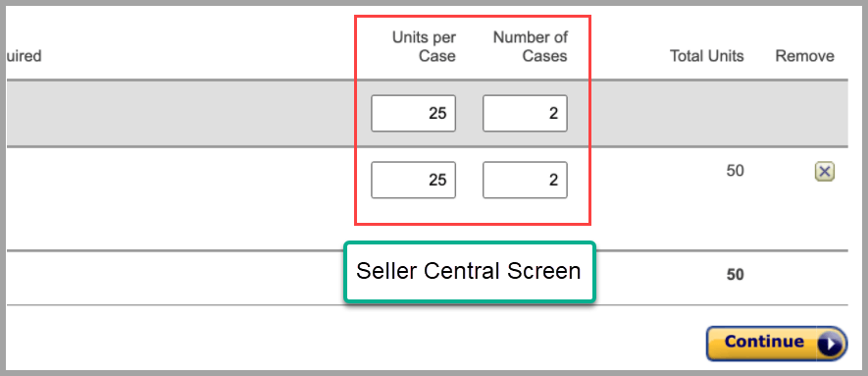Click the X remove icon
The height and width of the screenshot is (376, 868).
click(824, 172)
